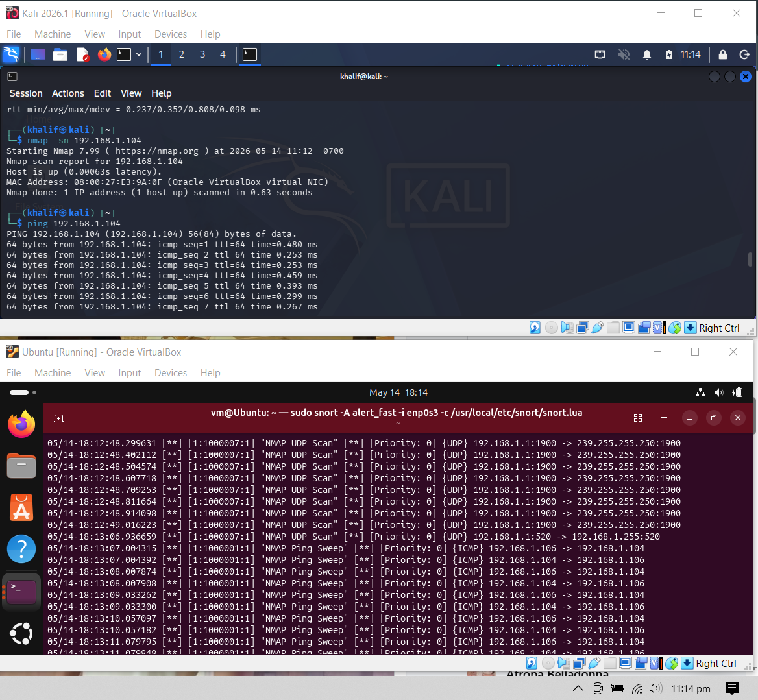Open the file manager from Kali panel
The width and height of the screenshot is (758, 700).
[x=60, y=54]
